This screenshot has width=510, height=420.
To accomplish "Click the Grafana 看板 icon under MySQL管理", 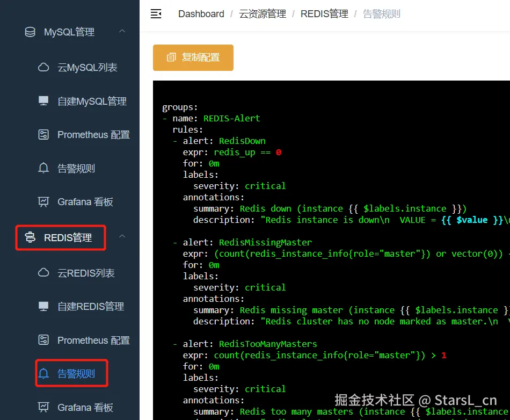I will 43,202.
